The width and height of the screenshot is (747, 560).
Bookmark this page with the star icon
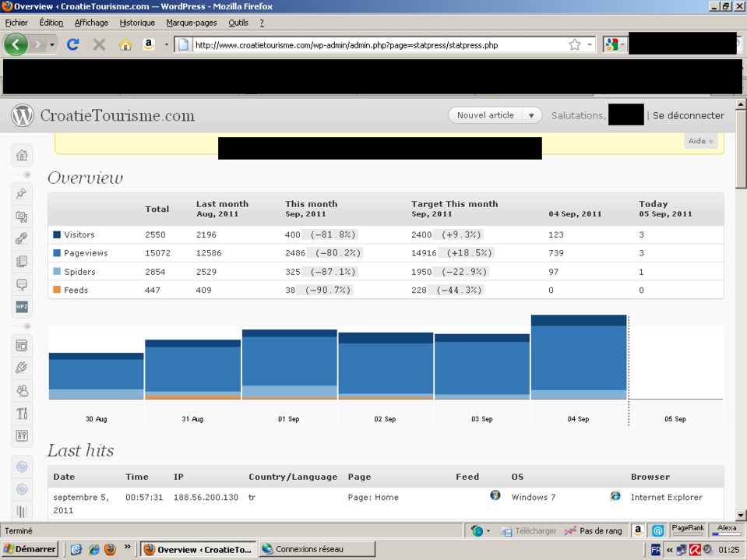coord(575,44)
